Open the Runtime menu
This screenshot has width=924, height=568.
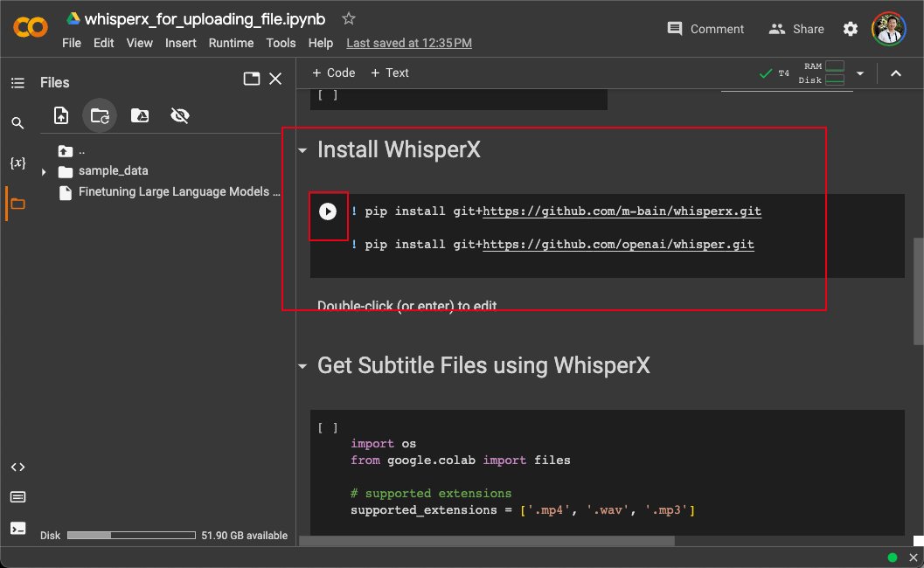coord(231,43)
